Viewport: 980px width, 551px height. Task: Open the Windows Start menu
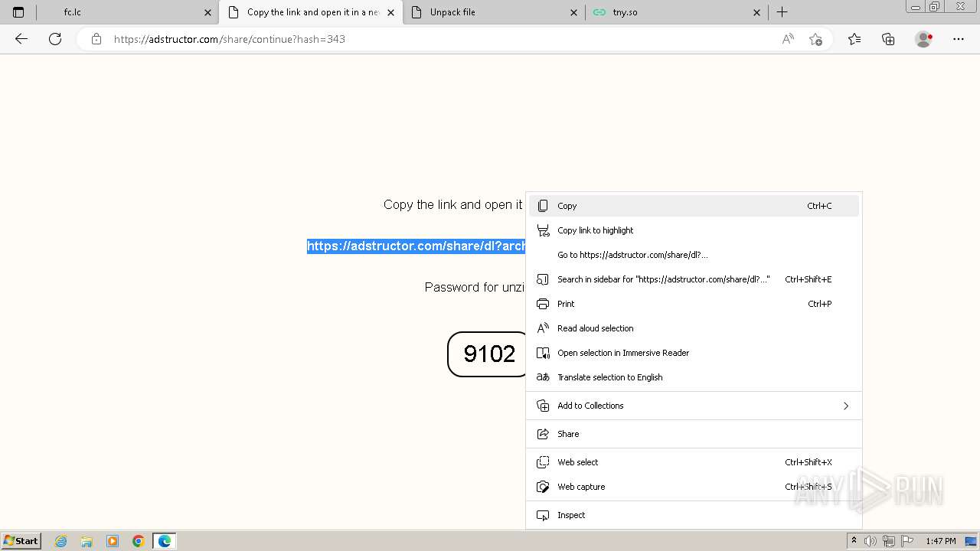click(x=21, y=541)
